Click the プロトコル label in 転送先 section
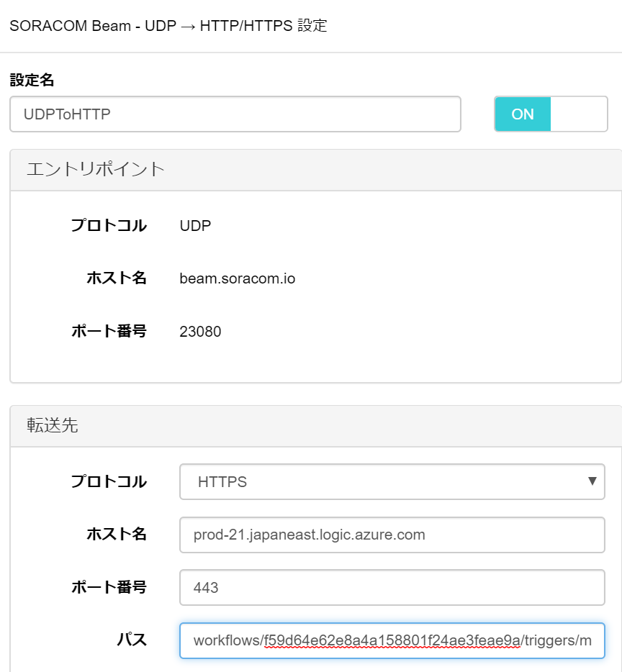This screenshot has width=622, height=672. pos(109,482)
